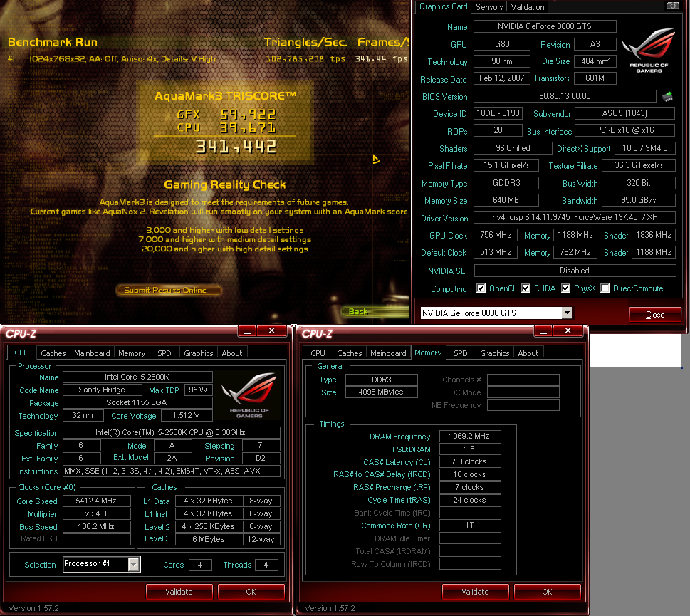Image resolution: width=690 pixels, height=616 pixels.
Task: Open Memory tab in left CPU-Z window
Action: [132, 353]
